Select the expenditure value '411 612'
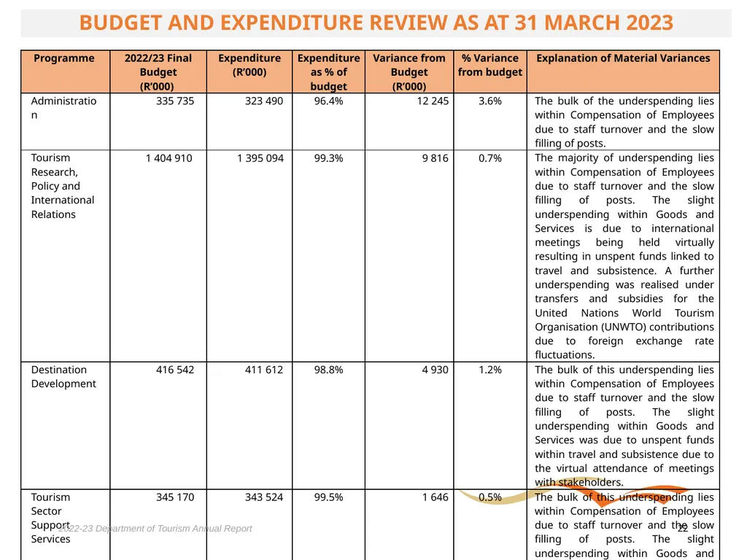The image size is (747, 560). 264,370
